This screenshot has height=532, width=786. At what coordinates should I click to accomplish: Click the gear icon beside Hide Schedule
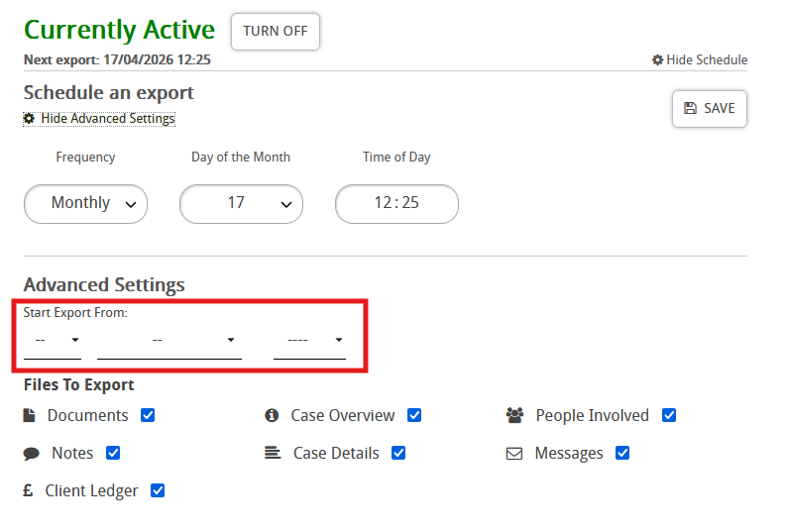[x=657, y=60]
